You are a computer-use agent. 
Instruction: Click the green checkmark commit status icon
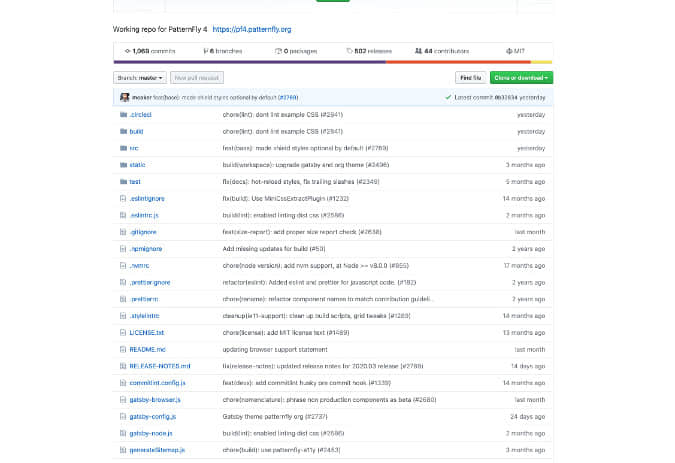[448, 97]
